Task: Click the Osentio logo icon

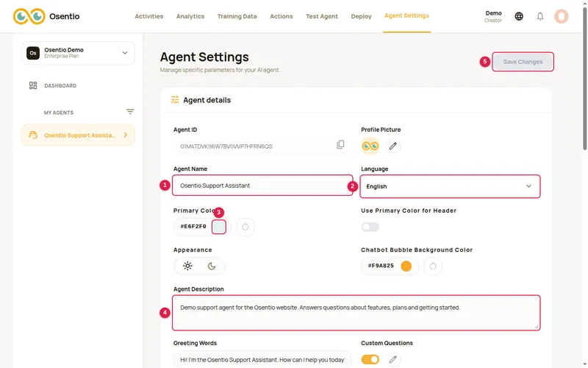Action: point(29,16)
